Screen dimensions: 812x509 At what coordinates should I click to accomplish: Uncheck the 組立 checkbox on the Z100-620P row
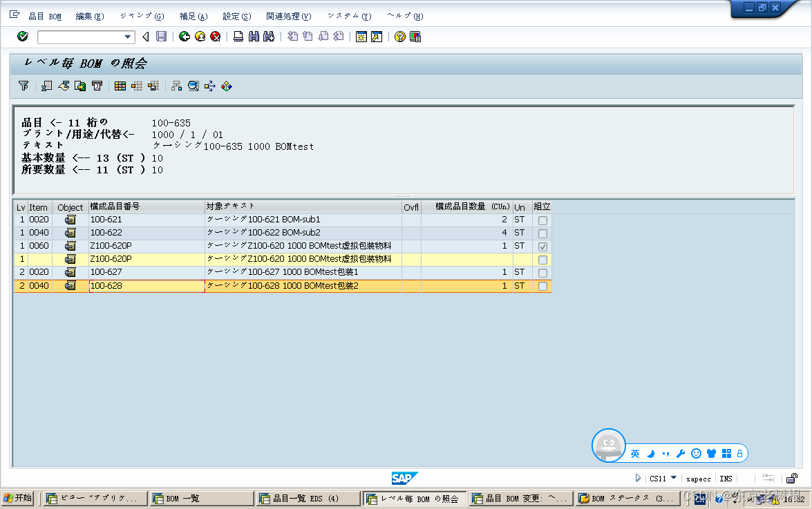pyautogui.click(x=542, y=246)
